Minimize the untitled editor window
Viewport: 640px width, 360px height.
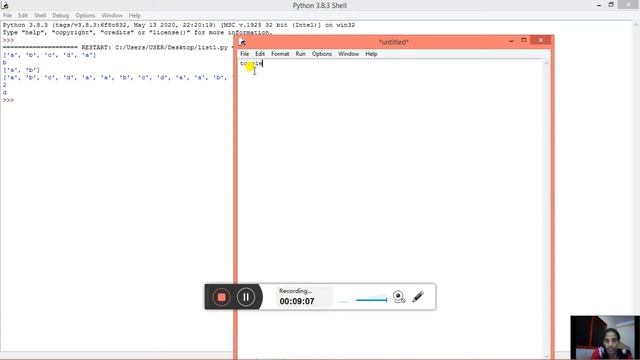click(x=511, y=41)
